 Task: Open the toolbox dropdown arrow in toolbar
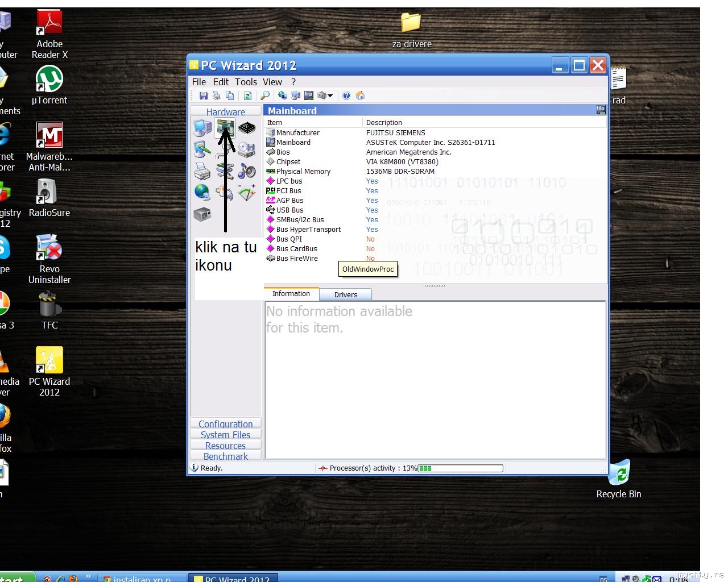[x=330, y=95]
